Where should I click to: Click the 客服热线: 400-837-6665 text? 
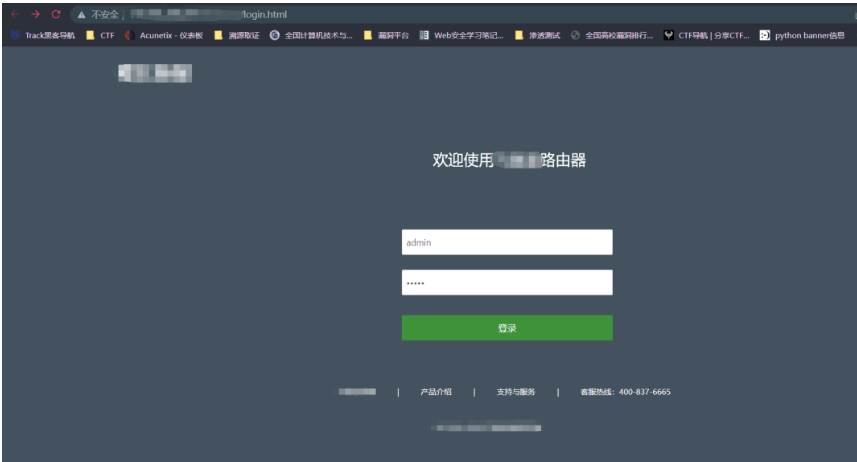(x=625, y=392)
